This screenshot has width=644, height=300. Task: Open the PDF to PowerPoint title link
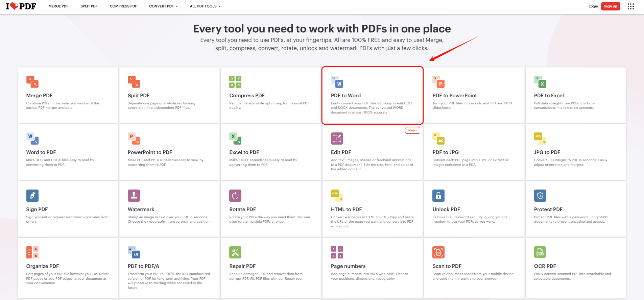tap(455, 96)
